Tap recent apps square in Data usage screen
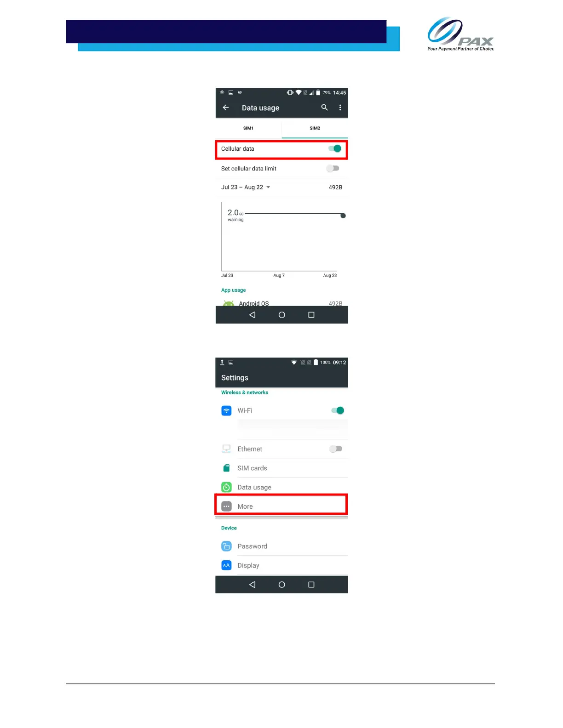The image size is (563, 728). pos(311,315)
